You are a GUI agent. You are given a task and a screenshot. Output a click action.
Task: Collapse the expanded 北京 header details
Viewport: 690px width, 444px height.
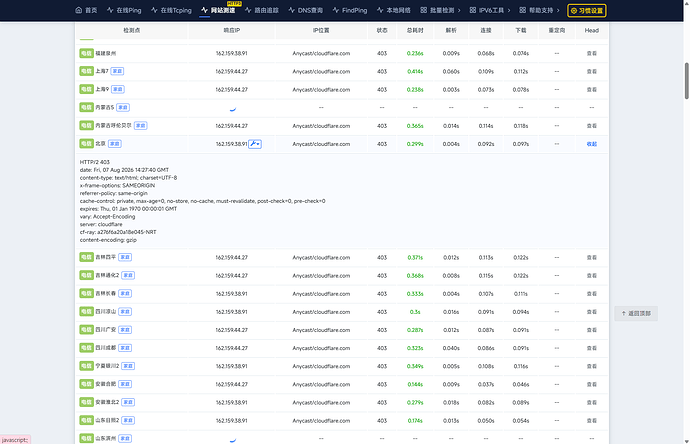(x=591, y=144)
